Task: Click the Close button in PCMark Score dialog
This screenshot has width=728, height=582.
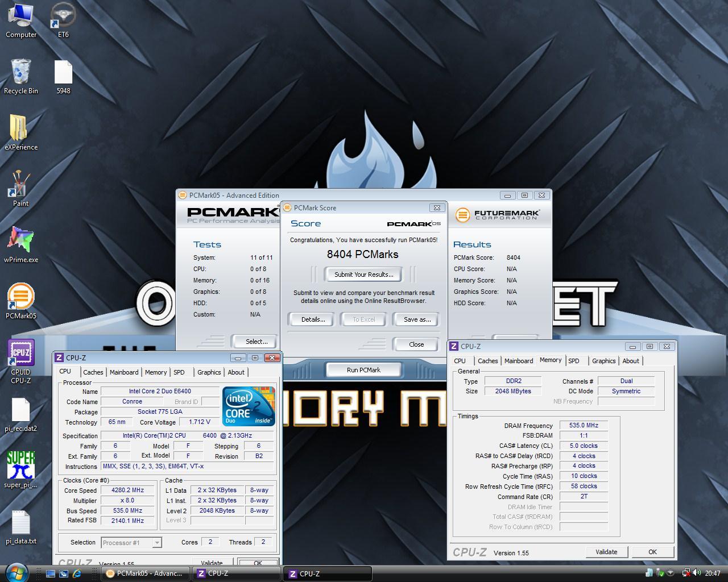Action: (416, 344)
